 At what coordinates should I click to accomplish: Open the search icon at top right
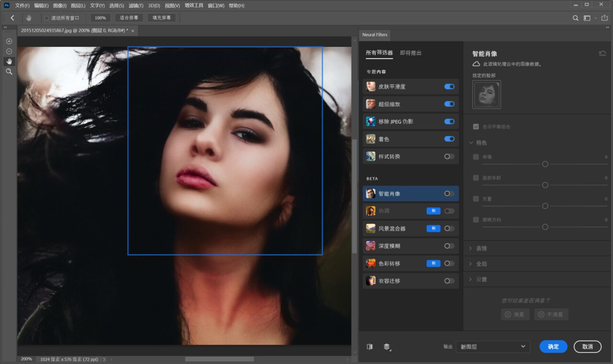(x=576, y=18)
